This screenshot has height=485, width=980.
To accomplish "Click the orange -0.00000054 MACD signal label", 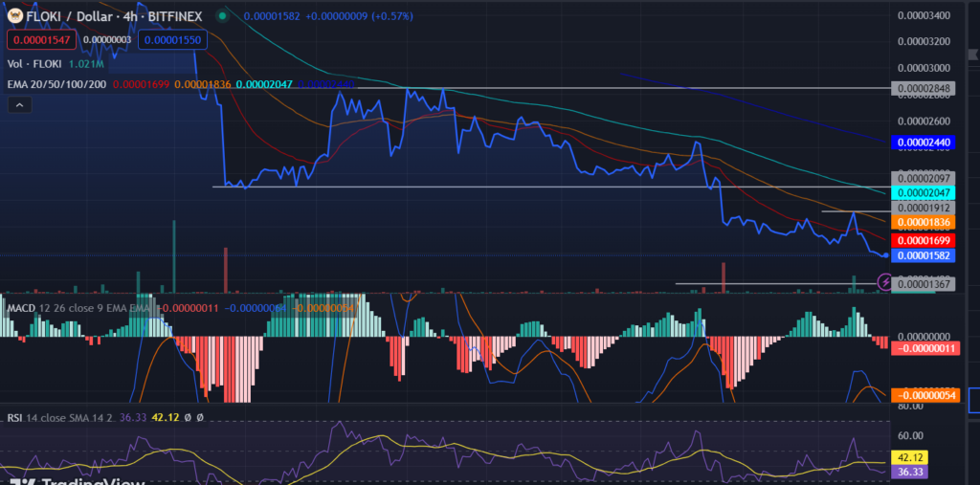I will [x=924, y=395].
